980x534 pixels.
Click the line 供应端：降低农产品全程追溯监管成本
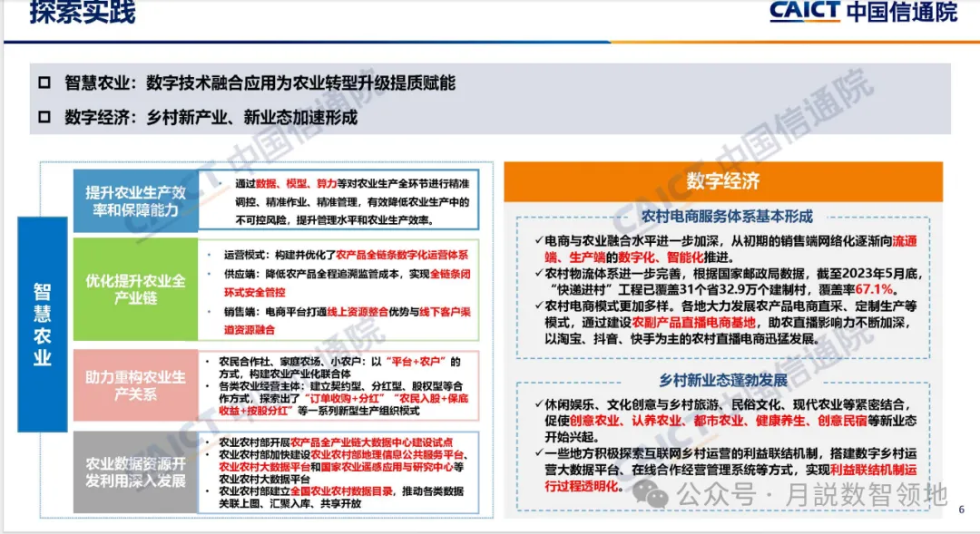(x=348, y=283)
